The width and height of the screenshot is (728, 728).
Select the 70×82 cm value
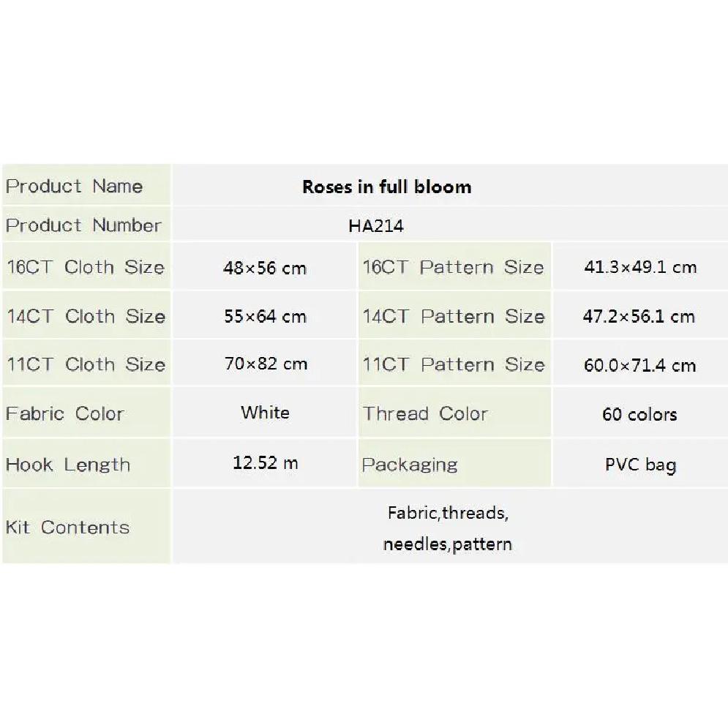coord(266,364)
